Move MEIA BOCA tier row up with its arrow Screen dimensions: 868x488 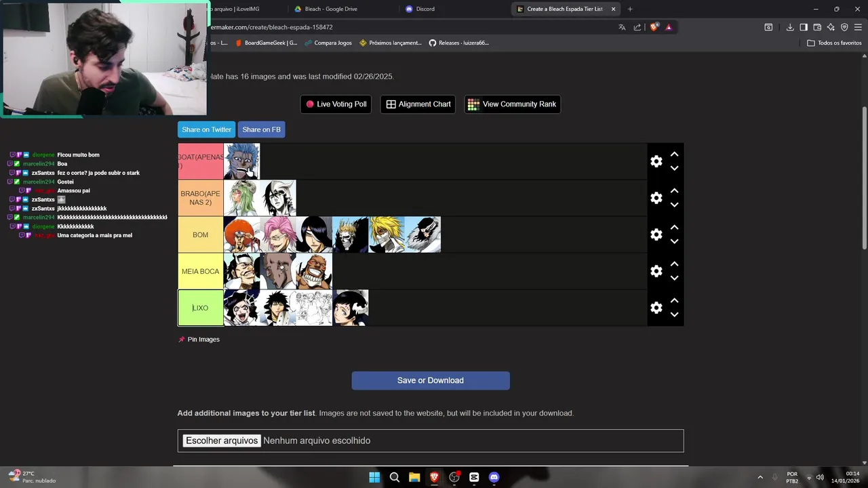(x=674, y=264)
